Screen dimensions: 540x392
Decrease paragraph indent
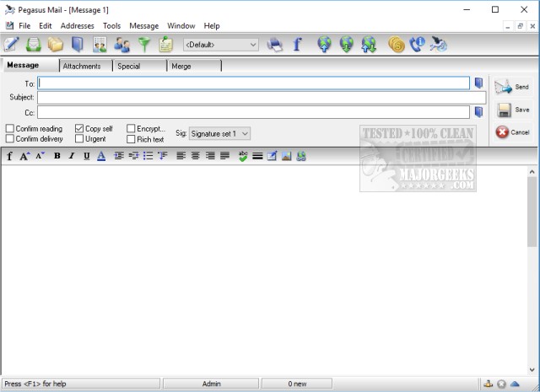[x=133, y=156]
